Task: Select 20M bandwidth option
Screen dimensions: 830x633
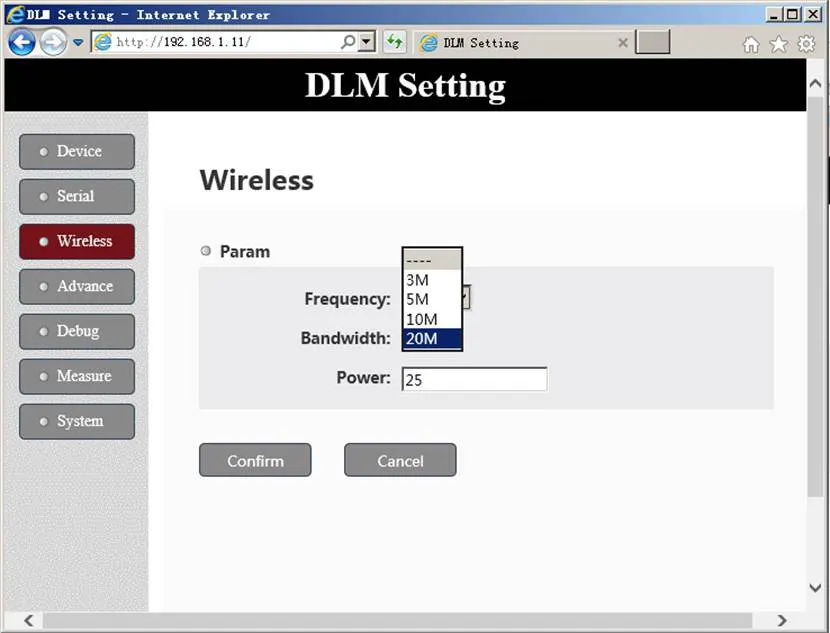Action: 432,339
